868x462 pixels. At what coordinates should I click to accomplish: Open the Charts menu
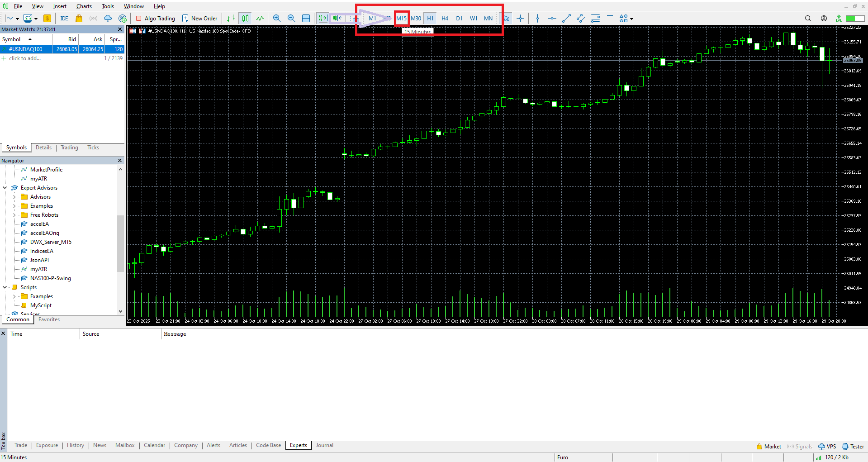point(84,6)
